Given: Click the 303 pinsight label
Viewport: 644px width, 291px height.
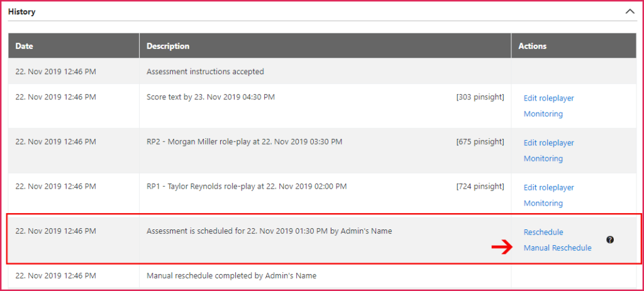Looking at the screenshot, I should coord(480,97).
